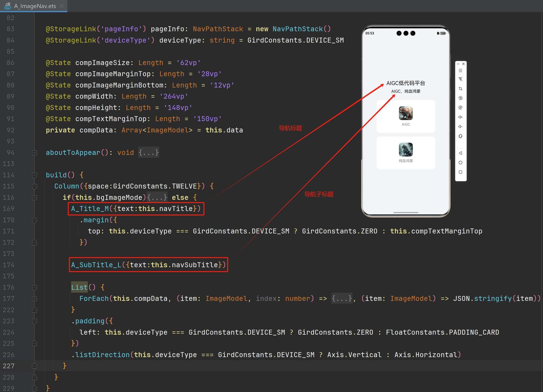Expand the {...} placeholder after if(this.bgImageMode)
Viewport: 543px width, 392px height.
(x=157, y=197)
